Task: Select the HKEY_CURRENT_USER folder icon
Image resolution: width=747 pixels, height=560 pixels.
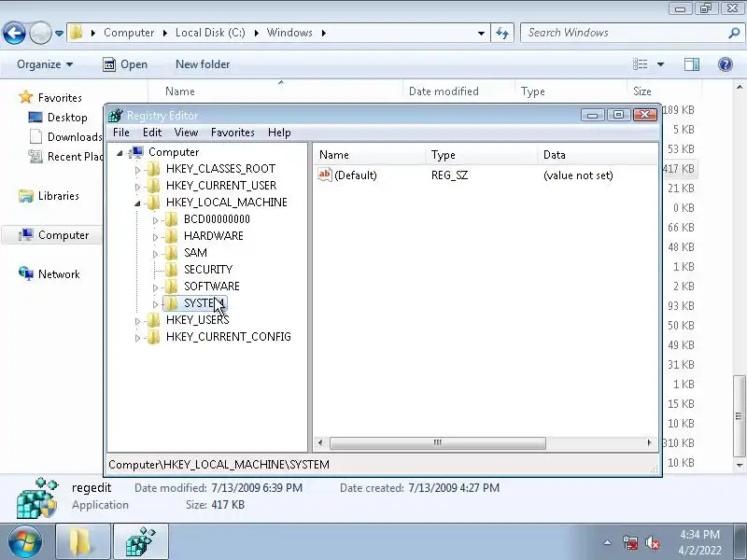Action: click(x=154, y=185)
